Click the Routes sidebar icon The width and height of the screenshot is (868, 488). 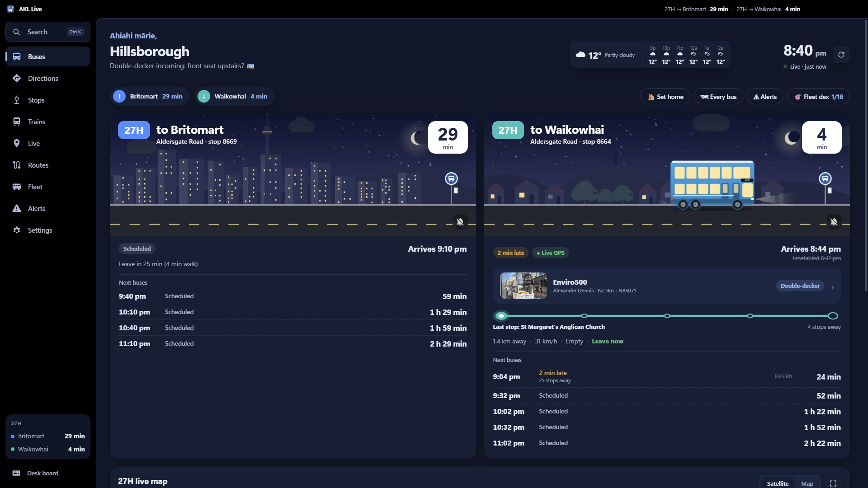17,165
